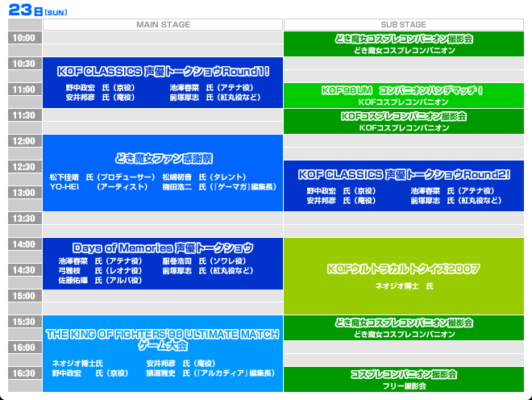Click 松嶋初音 氏(タレント) name

204,177
